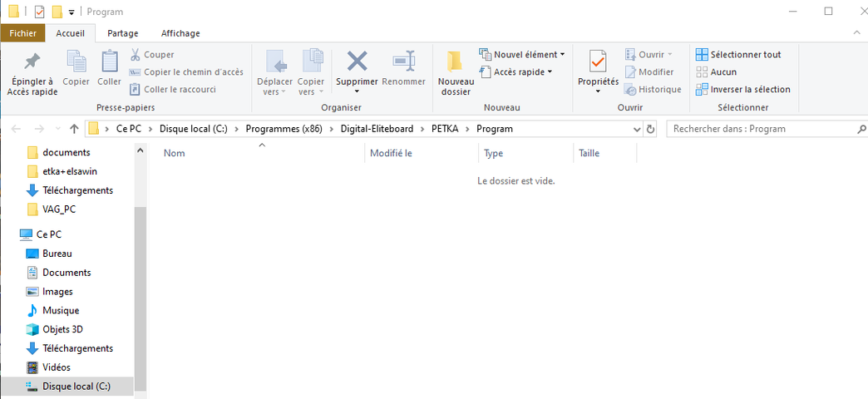The width and height of the screenshot is (868, 399).
Task: Open the Fichier menu
Action: (x=23, y=33)
